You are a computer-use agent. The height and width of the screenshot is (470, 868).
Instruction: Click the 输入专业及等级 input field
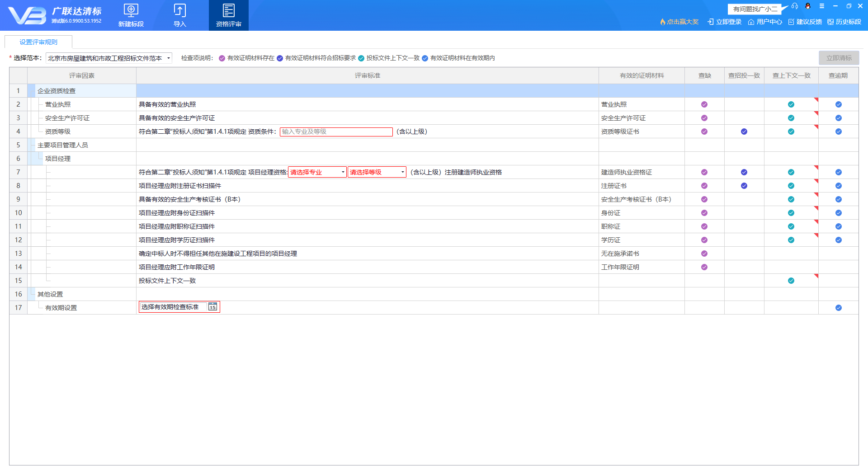(x=336, y=132)
